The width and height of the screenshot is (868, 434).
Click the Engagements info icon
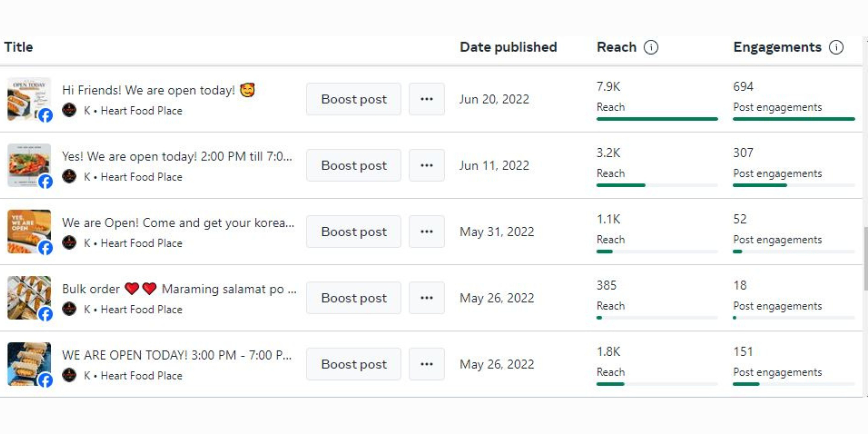(x=836, y=47)
